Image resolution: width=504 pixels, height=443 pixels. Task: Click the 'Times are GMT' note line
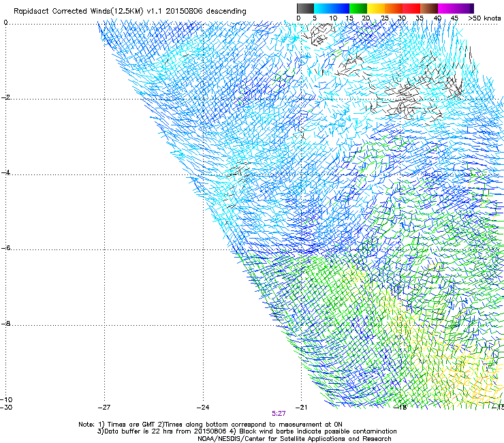210,425
